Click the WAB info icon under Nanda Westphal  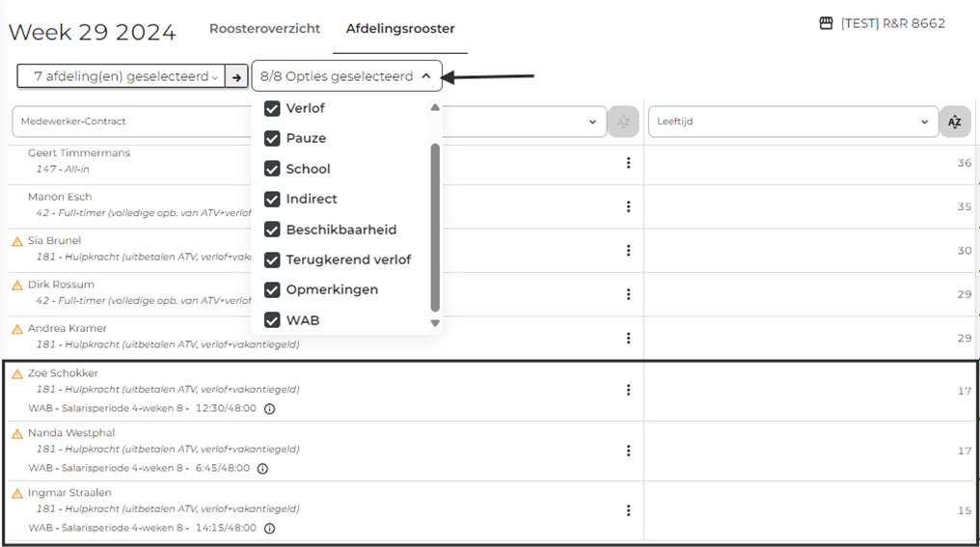pyautogui.click(x=262, y=469)
